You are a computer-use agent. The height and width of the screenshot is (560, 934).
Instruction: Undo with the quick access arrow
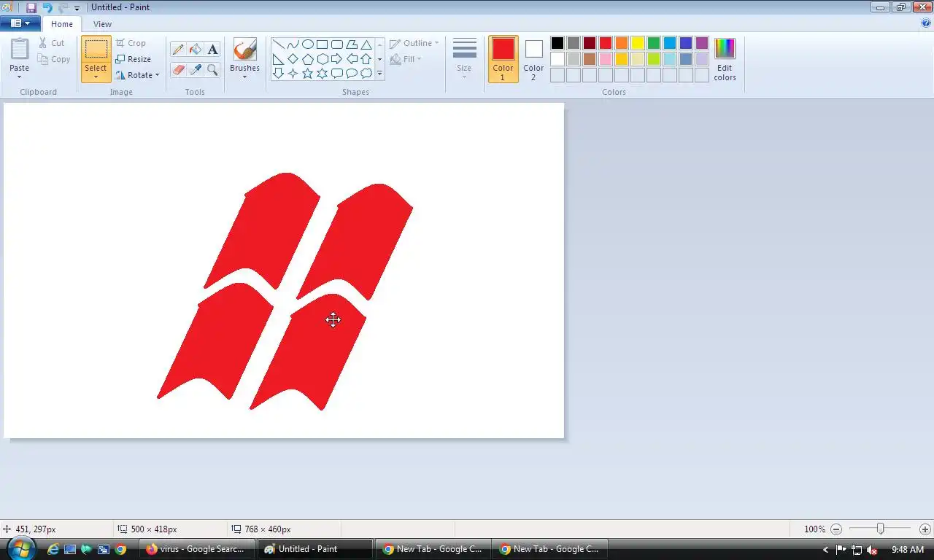[x=47, y=7]
